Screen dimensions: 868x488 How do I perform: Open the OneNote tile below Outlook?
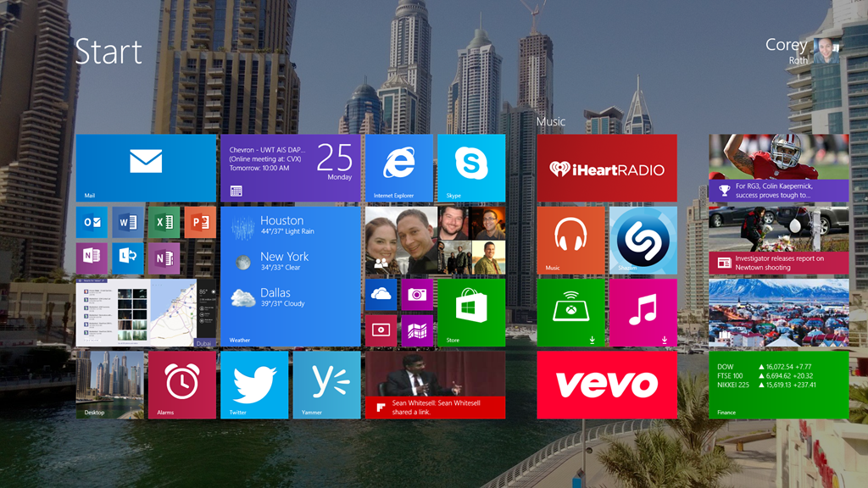click(x=92, y=258)
